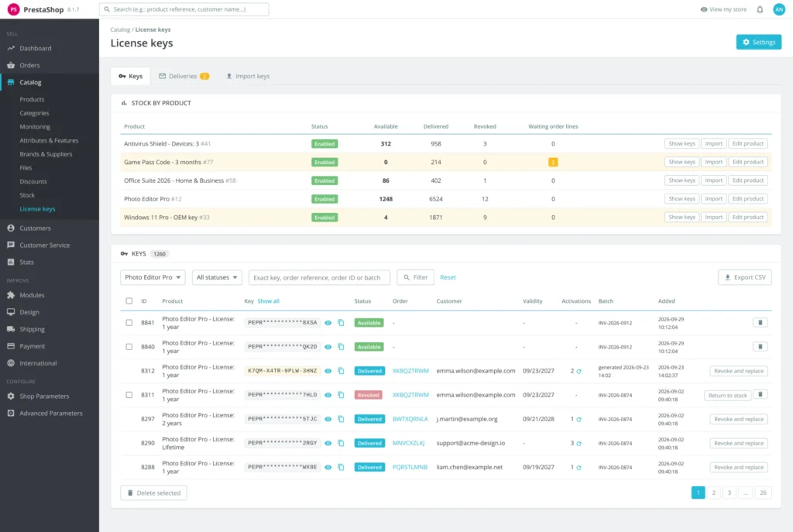The height and width of the screenshot is (532, 793).
Task: Open order link BWTXQRNLA
Action: coord(410,419)
